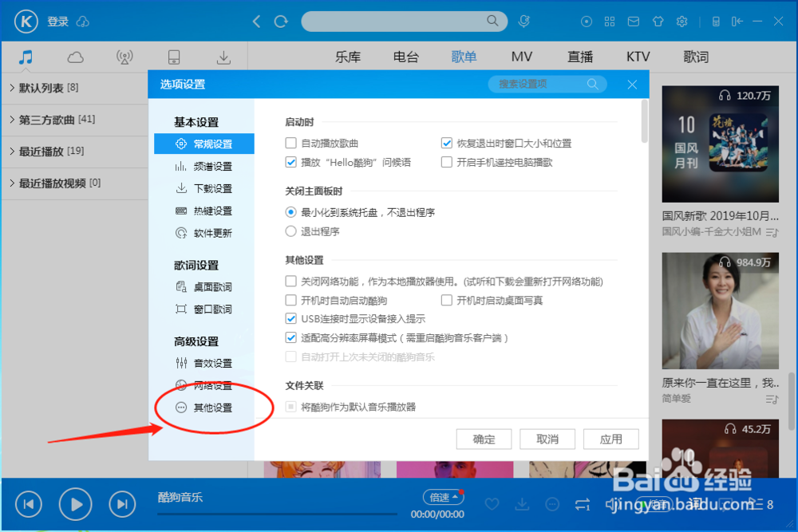Click the top search input field
Viewport: 798px width, 532px height.
[x=404, y=22]
